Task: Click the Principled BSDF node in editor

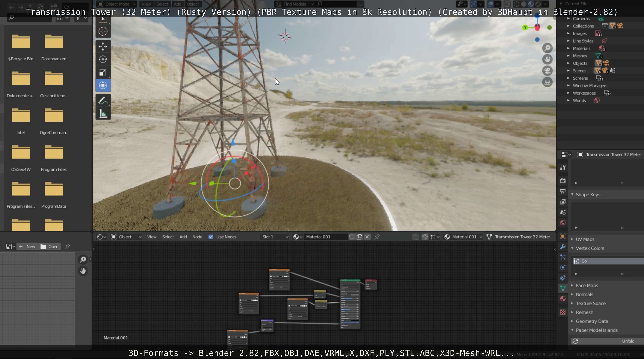Action: pos(350,304)
